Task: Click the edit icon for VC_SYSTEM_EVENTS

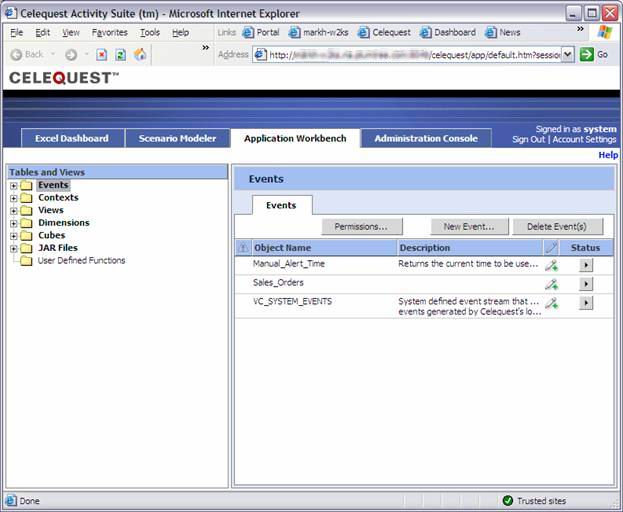Action: tap(551, 303)
